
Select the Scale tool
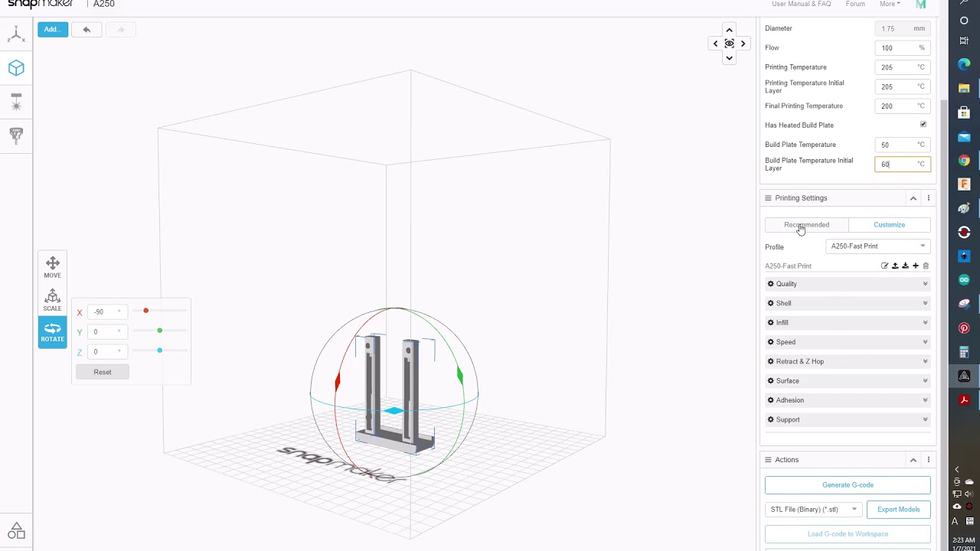52,300
